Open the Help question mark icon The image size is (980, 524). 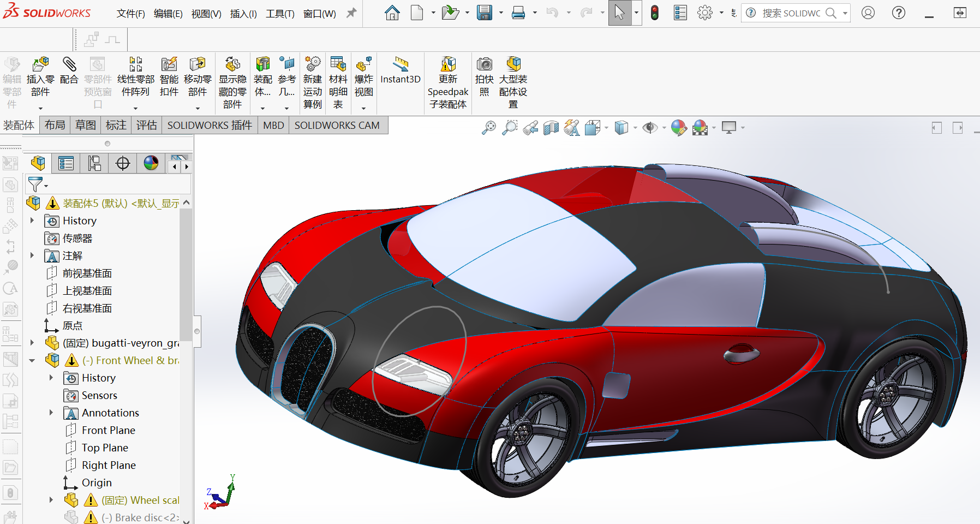pyautogui.click(x=899, y=13)
